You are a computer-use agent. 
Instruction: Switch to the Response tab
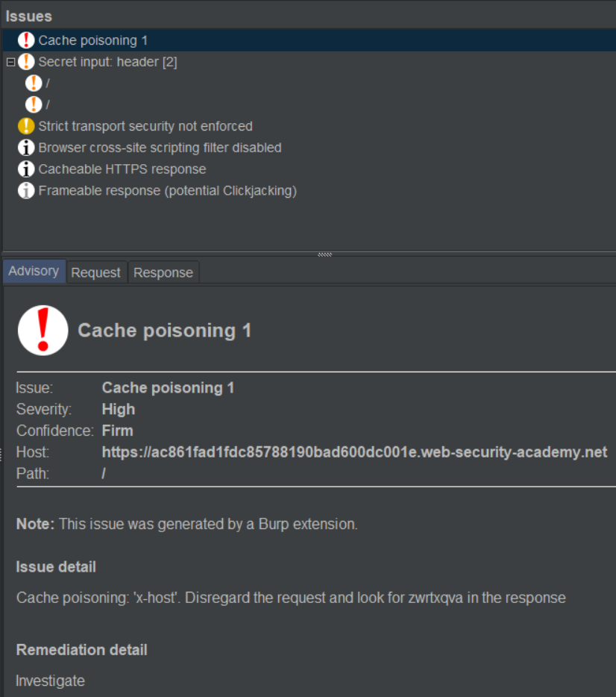tap(163, 272)
